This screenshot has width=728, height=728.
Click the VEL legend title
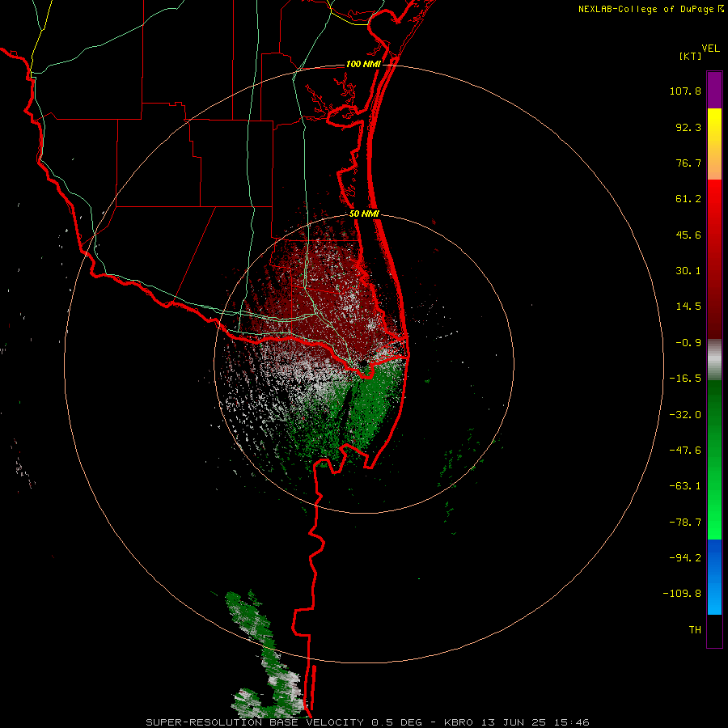[710, 49]
